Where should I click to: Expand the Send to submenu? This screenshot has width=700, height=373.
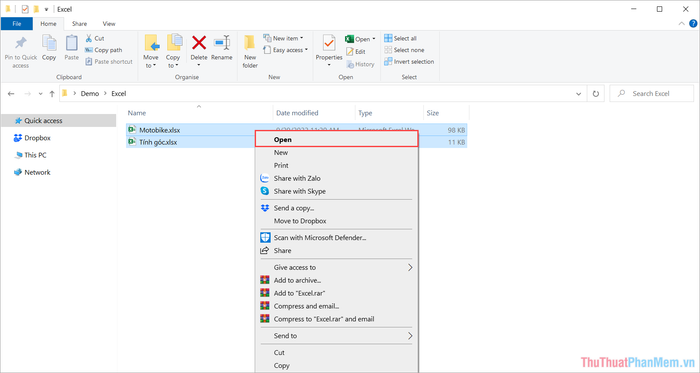pos(337,336)
